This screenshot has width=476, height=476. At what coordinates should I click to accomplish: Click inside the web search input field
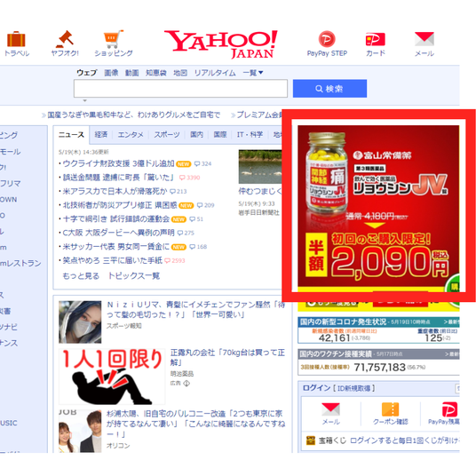click(180, 89)
